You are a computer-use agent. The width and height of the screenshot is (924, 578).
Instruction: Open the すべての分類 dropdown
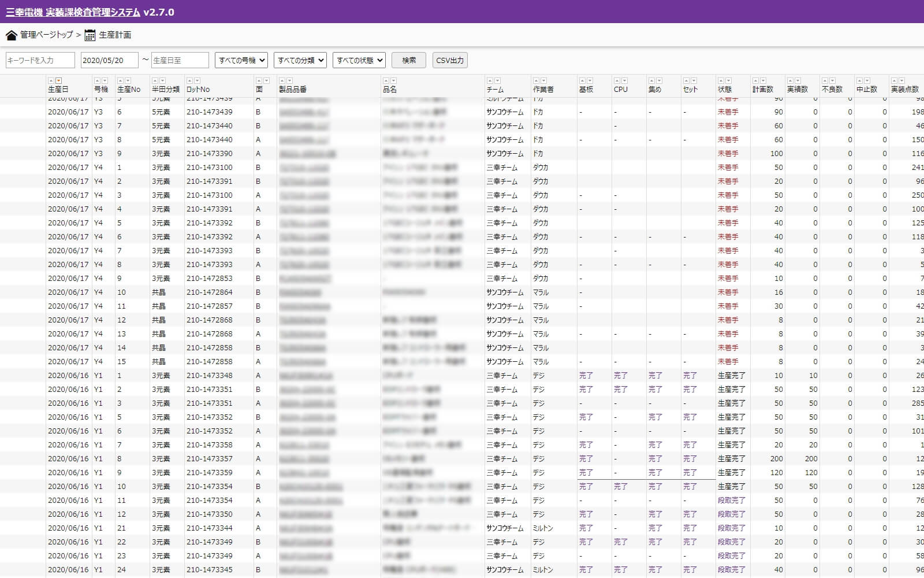click(x=300, y=60)
